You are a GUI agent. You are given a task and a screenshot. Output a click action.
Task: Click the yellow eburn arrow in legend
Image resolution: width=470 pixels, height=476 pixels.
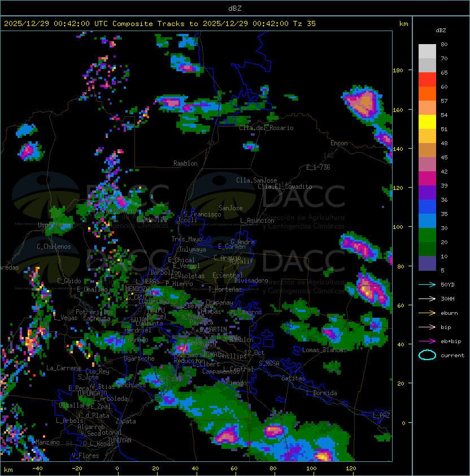(427, 313)
